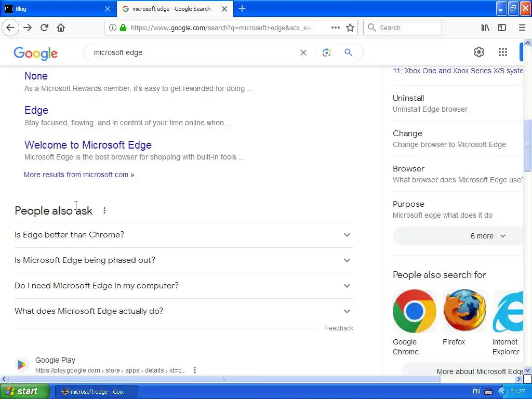Select the microsoft edge Google Search tab
532x399 pixels.
(x=175, y=9)
